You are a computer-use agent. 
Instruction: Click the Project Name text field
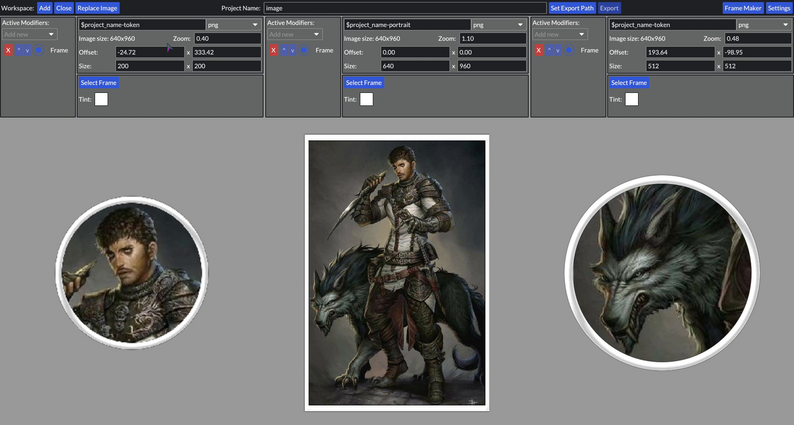pyautogui.click(x=404, y=7)
